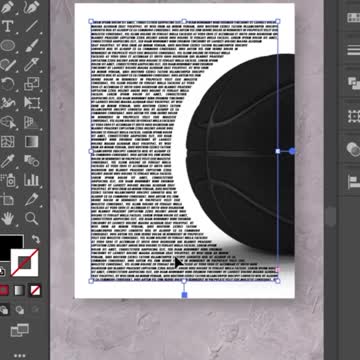This screenshot has height=360, width=360.
Task: Select the Hand tool
Action: [7, 219]
